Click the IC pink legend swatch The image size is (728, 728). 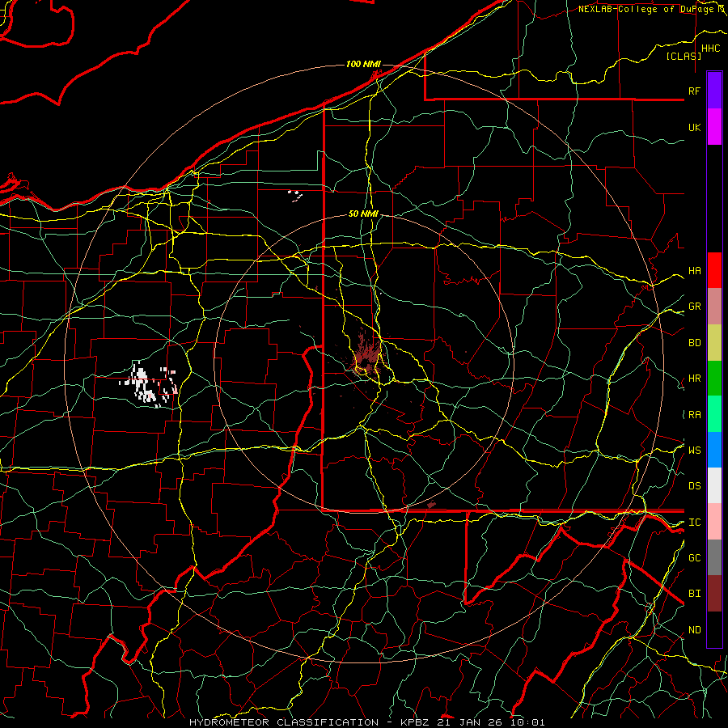[714, 522]
